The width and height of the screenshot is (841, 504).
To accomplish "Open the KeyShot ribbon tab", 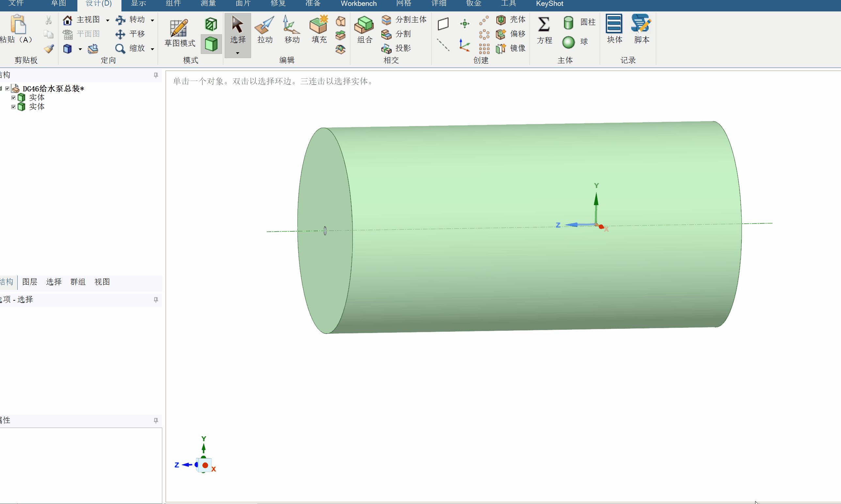I will tap(549, 4).
